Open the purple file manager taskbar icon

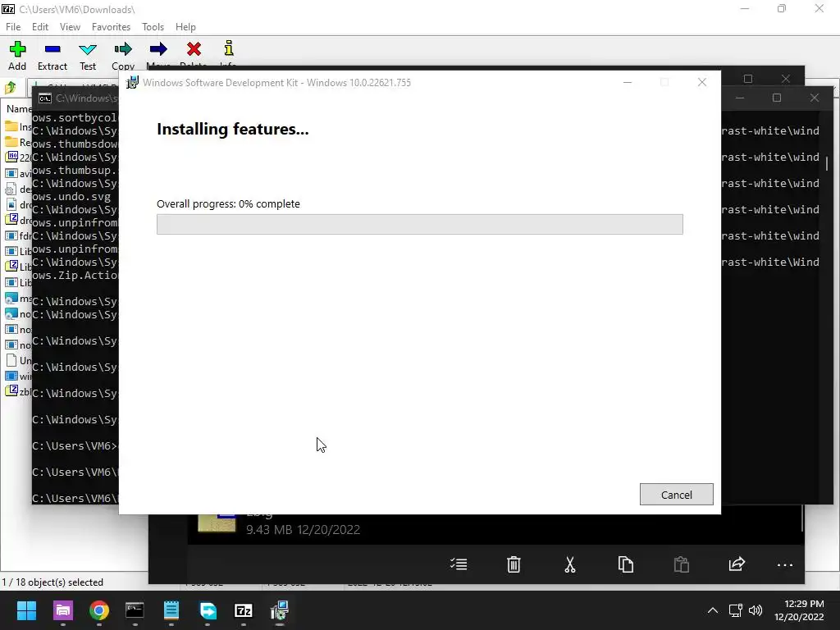point(62,610)
